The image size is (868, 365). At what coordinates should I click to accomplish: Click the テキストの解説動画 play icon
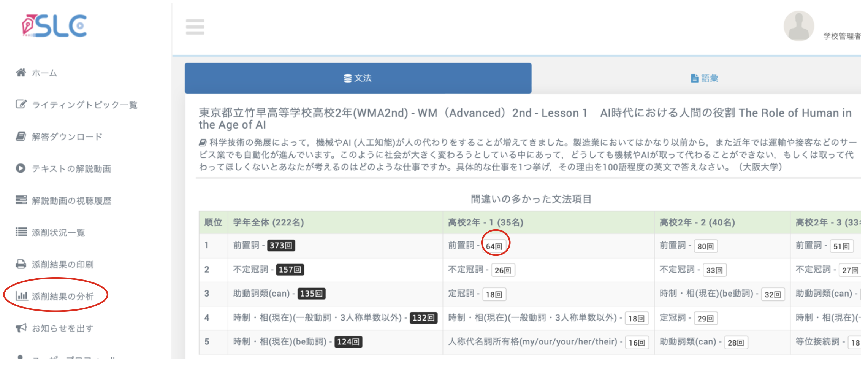[x=21, y=168]
